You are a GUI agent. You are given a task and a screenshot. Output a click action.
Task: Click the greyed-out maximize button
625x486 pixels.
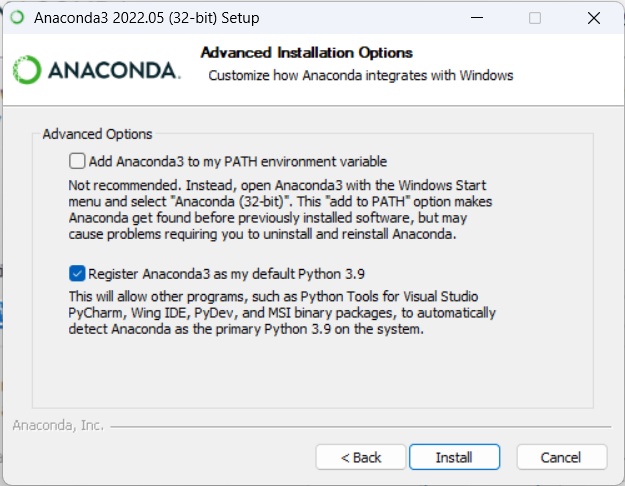pyautogui.click(x=535, y=18)
